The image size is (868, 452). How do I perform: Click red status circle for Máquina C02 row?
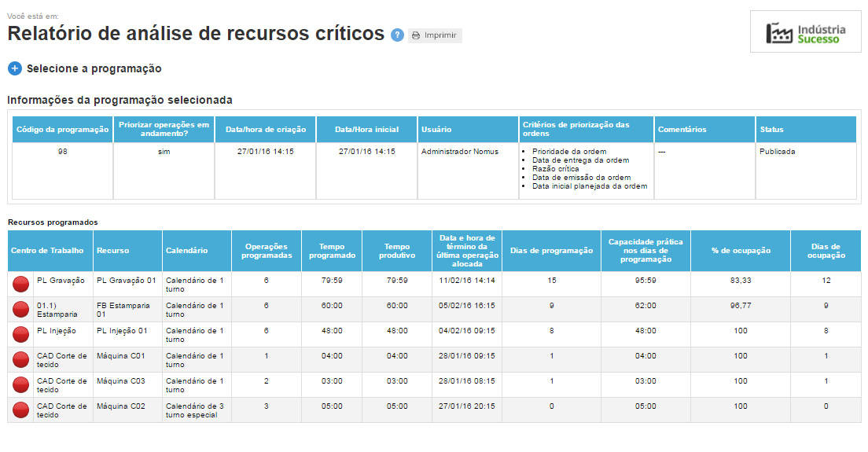point(21,410)
